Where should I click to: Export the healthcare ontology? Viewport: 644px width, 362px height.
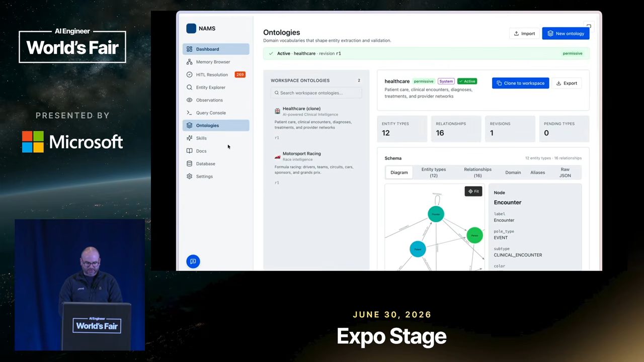click(567, 83)
